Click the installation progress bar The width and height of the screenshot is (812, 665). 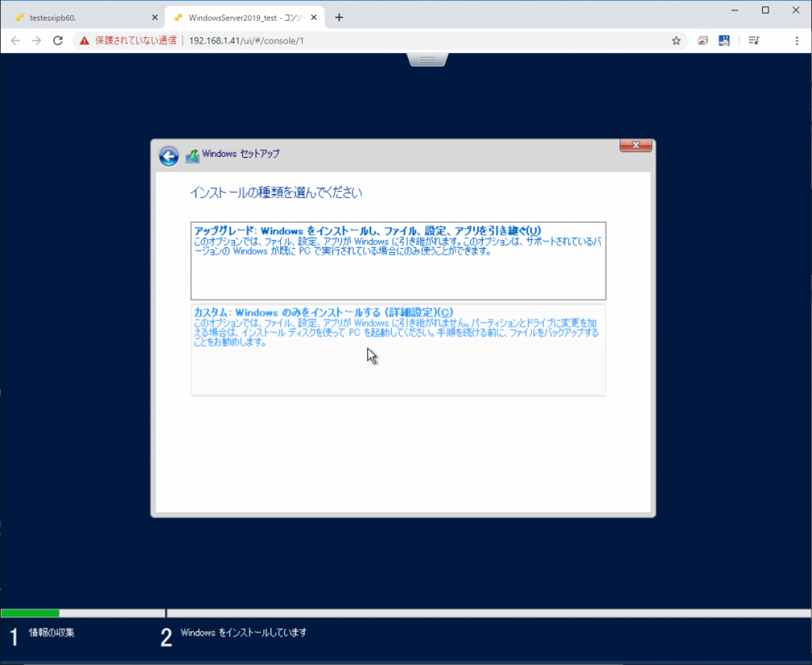pyautogui.click(x=406, y=613)
